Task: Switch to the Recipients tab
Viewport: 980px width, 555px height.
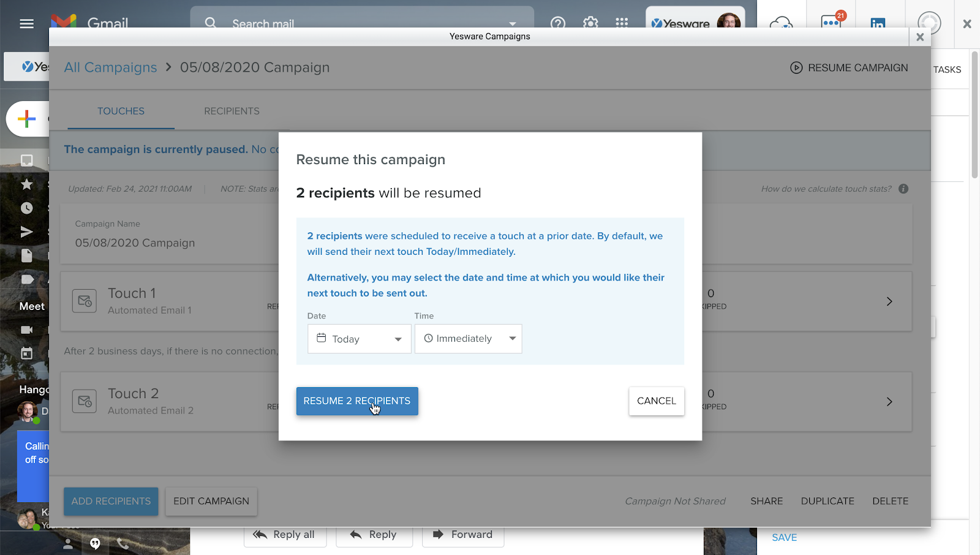Action: [x=232, y=111]
